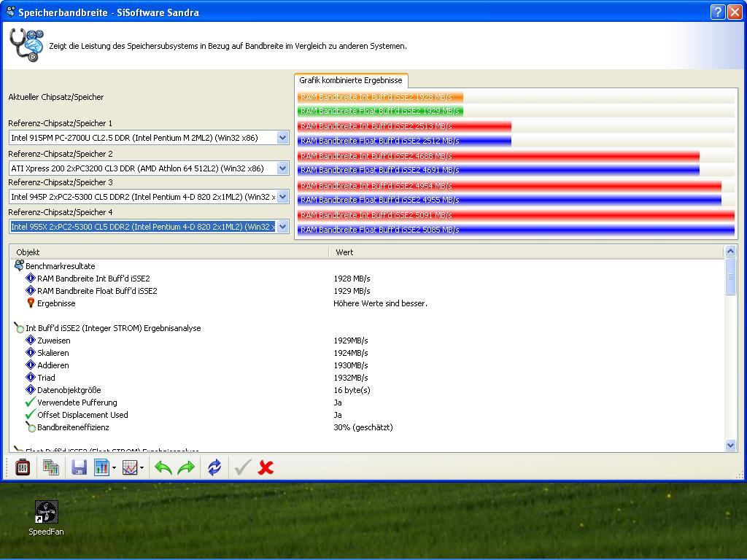Screen dimensions: 747x560
Task: Open the SpeedFan desktop shortcut
Action: click(x=46, y=518)
